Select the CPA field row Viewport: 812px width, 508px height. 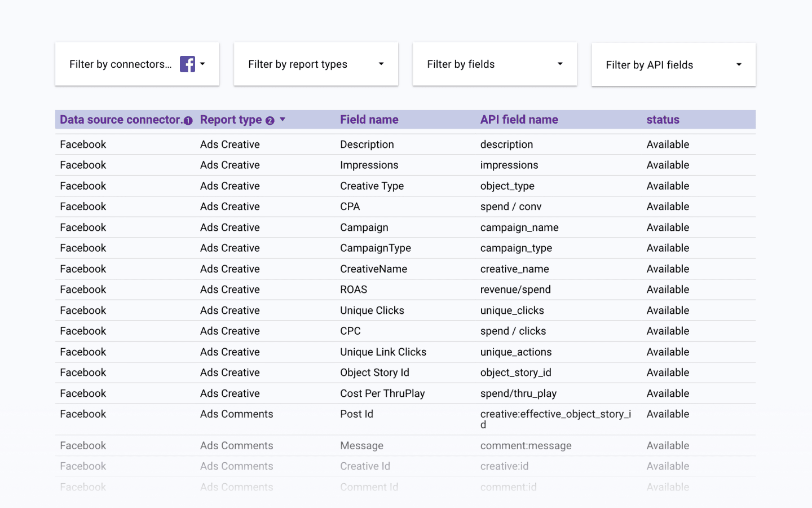[350, 206]
